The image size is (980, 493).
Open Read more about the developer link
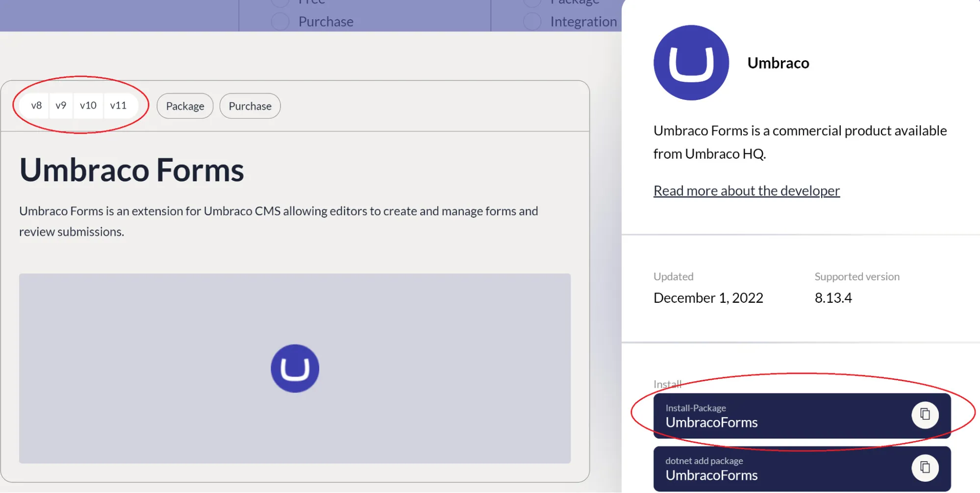(x=746, y=190)
